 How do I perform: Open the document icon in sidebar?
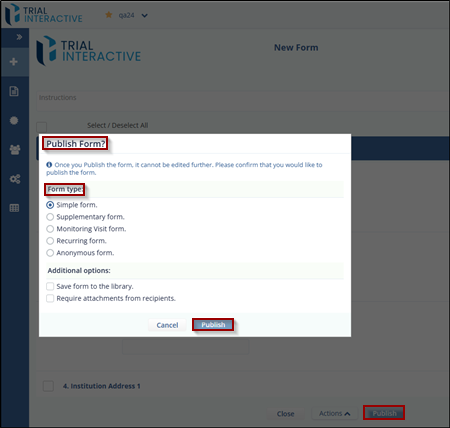pos(14,91)
